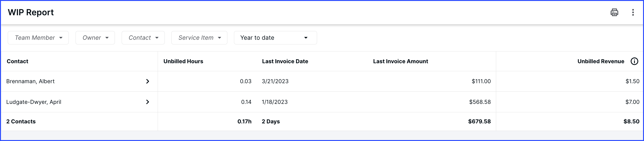Image resolution: width=644 pixels, height=141 pixels.
Task: Print the WIP Report
Action: (x=614, y=12)
